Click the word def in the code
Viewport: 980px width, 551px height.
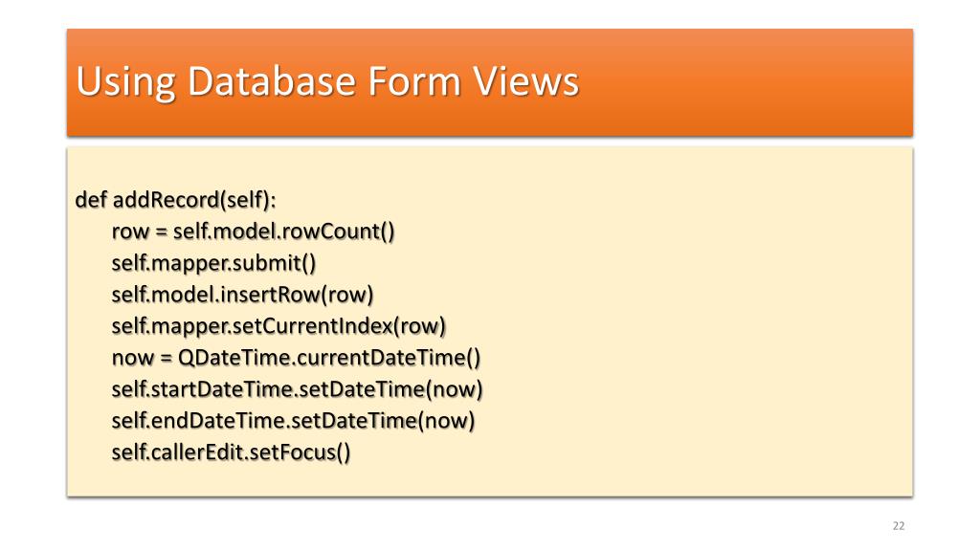click(91, 200)
